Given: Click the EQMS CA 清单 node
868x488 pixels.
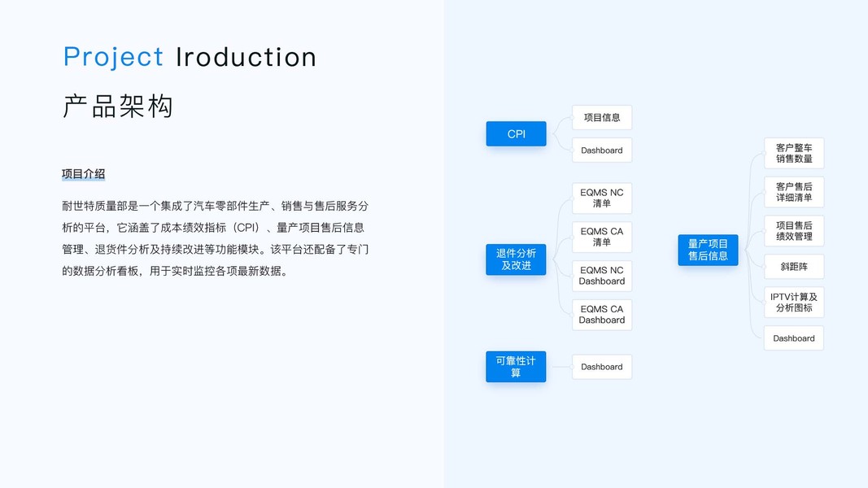Looking at the screenshot, I should (x=602, y=237).
